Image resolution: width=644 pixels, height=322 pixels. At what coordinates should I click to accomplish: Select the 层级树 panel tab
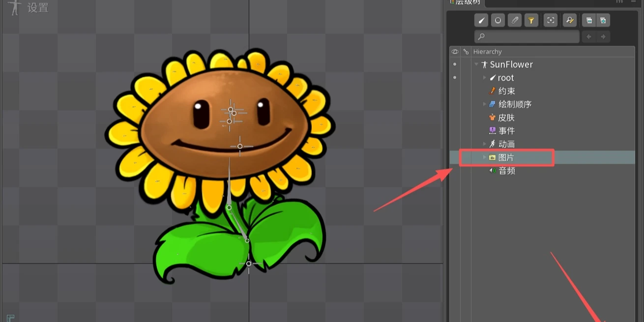465,2
